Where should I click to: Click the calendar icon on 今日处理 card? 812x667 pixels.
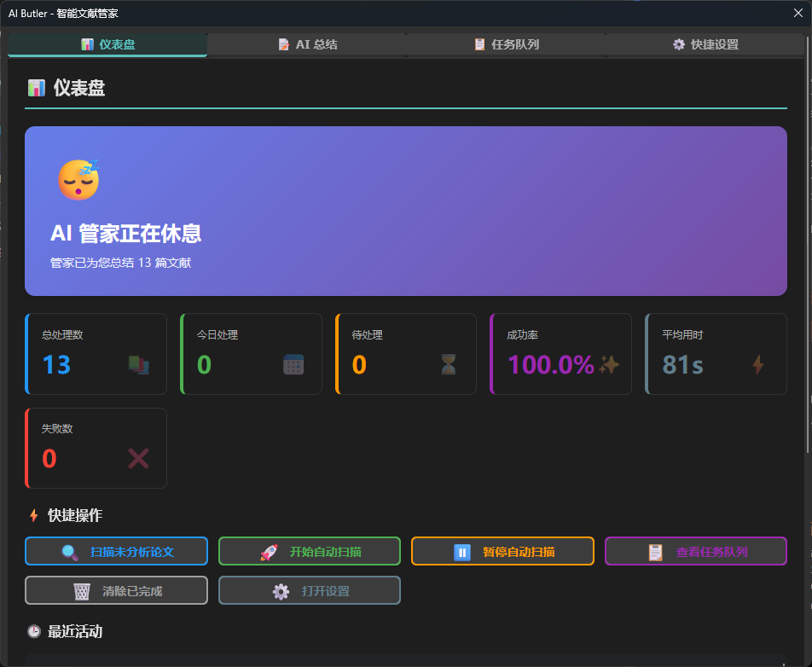[x=293, y=363]
